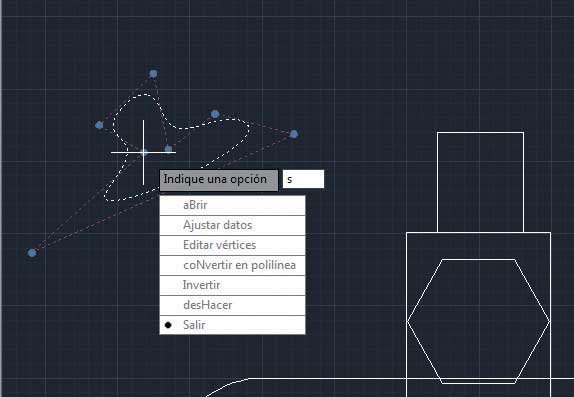Click the far-left lower spline control vertex grip
The image size is (574, 397).
pos(32,253)
